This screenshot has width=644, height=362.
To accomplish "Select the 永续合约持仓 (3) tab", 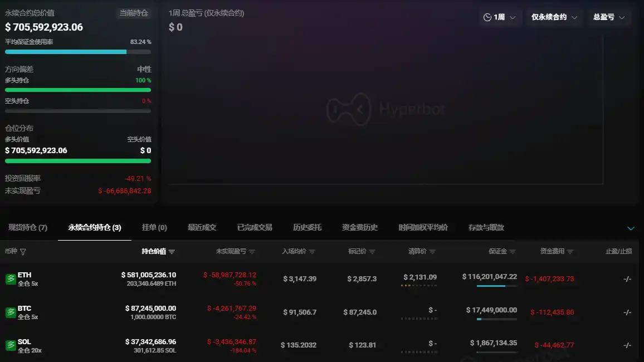I will pyautogui.click(x=95, y=227).
